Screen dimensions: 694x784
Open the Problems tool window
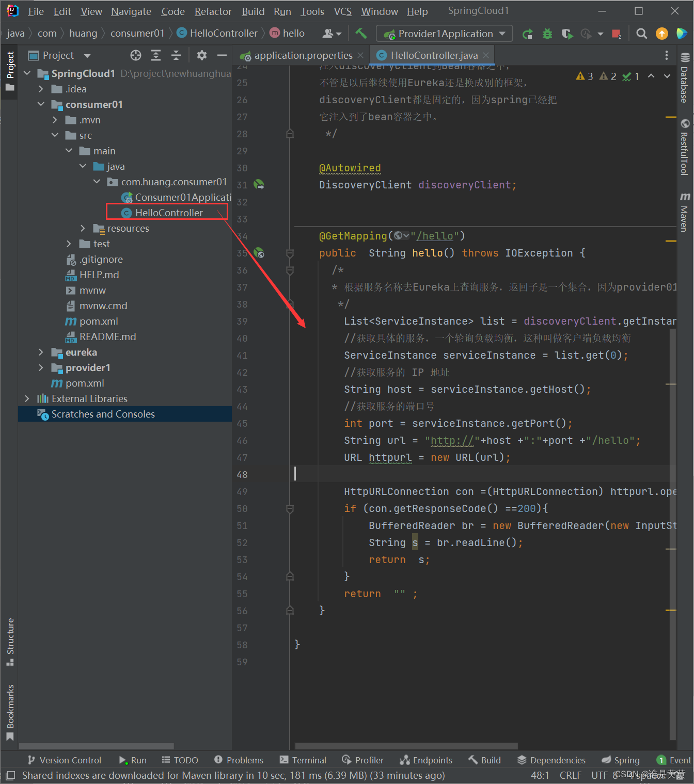239,760
